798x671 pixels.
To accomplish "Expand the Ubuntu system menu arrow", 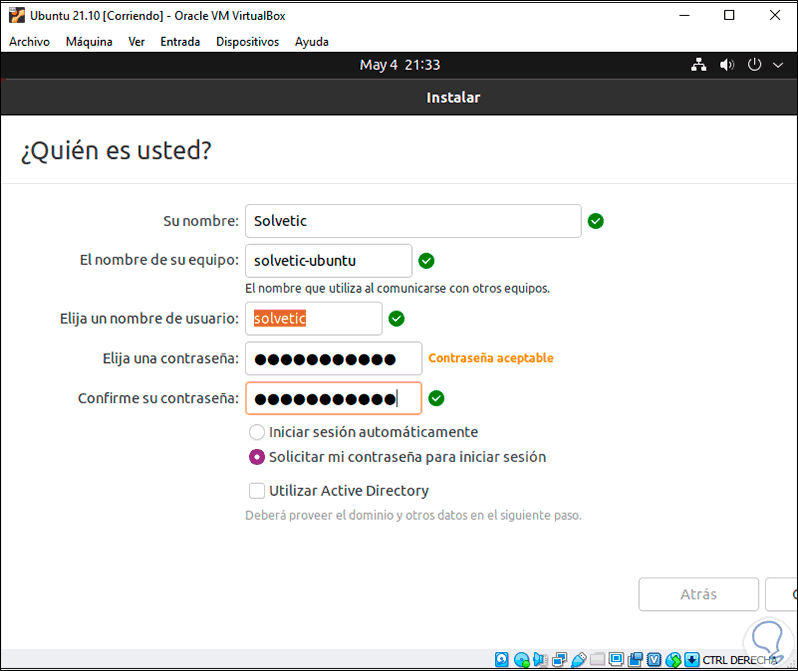I will coord(778,65).
